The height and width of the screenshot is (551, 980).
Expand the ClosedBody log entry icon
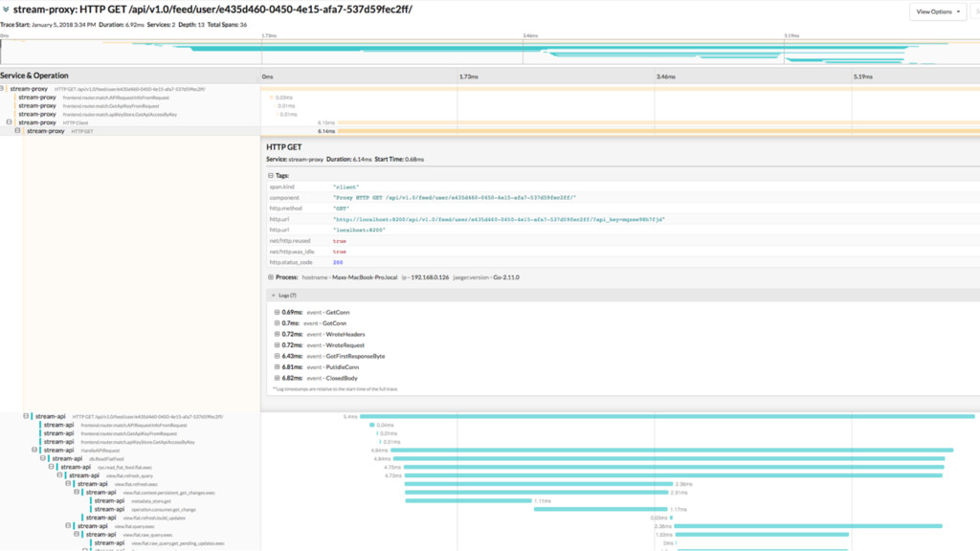(277, 378)
